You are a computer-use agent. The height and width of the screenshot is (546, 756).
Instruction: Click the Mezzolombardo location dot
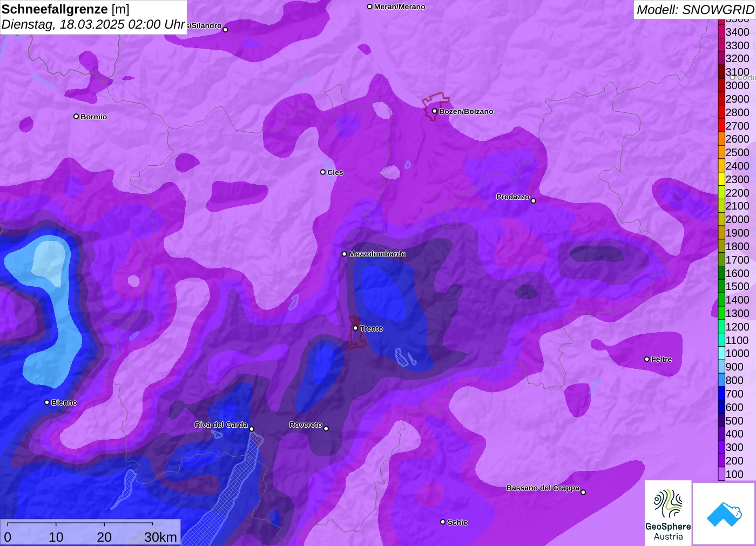tap(345, 254)
